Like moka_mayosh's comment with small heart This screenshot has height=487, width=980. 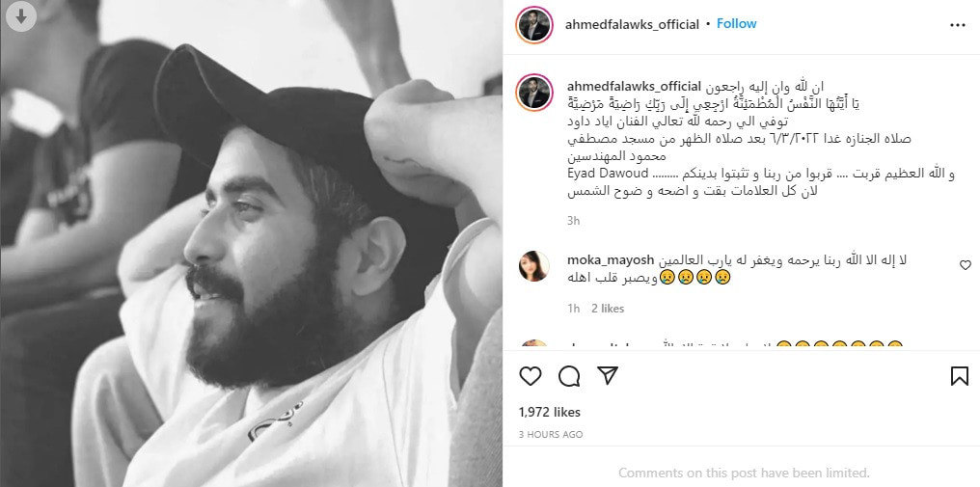click(965, 265)
